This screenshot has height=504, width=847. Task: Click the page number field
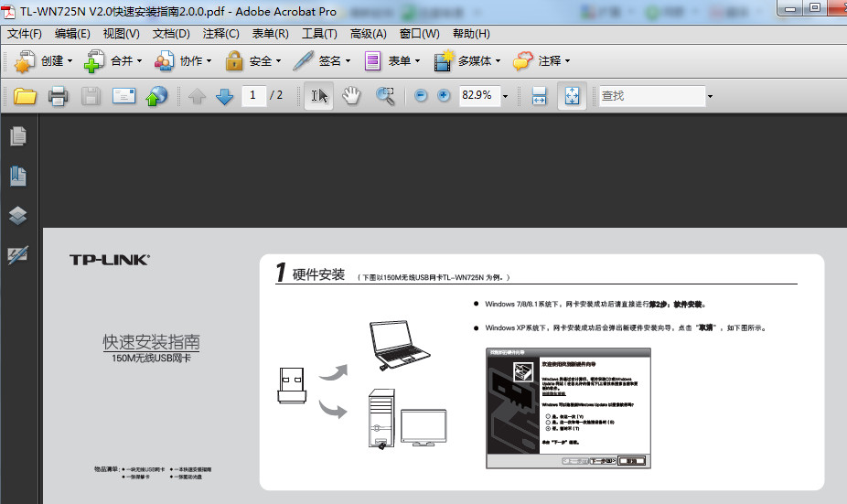click(253, 96)
